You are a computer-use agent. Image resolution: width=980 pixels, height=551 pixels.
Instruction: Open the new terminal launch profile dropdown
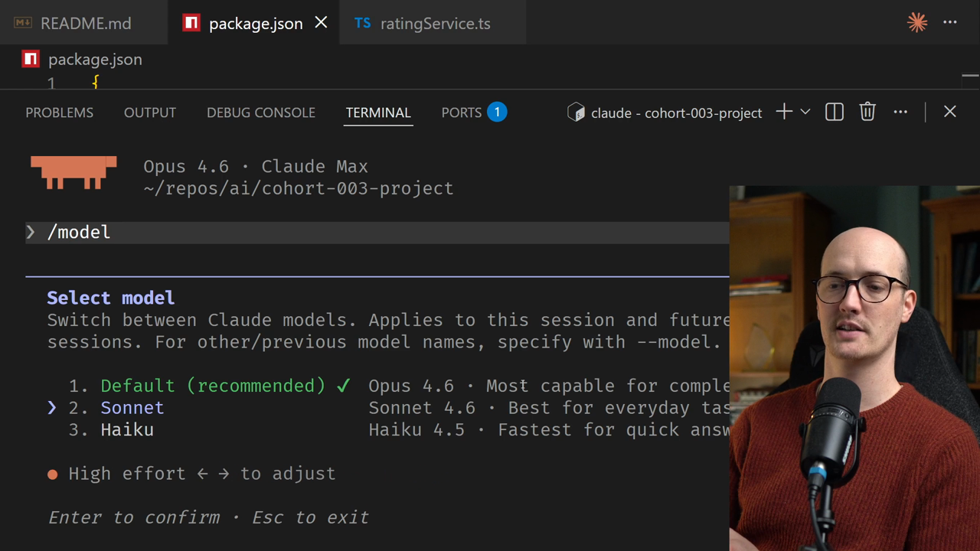click(805, 112)
